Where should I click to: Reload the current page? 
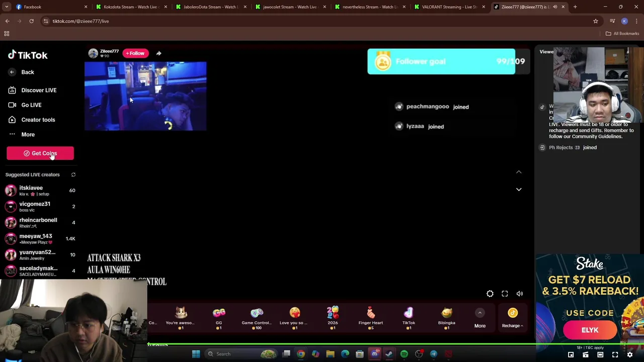(x=31, y=21)
